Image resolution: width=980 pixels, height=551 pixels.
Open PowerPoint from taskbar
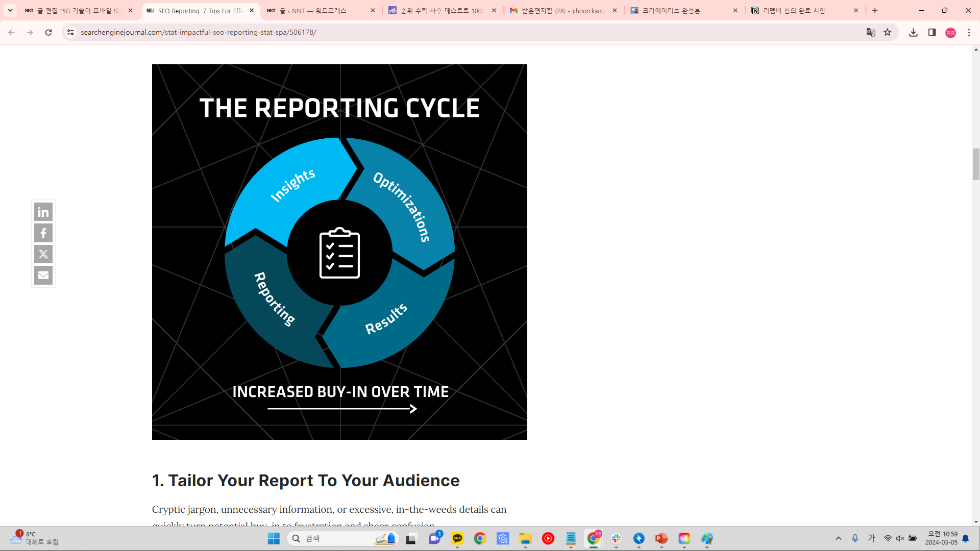click(x=661, y=539)
